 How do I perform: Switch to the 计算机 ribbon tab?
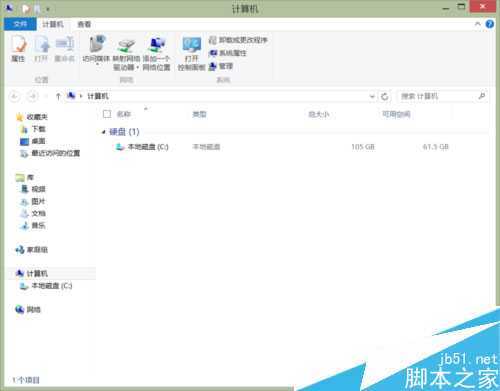coord(53,24)
